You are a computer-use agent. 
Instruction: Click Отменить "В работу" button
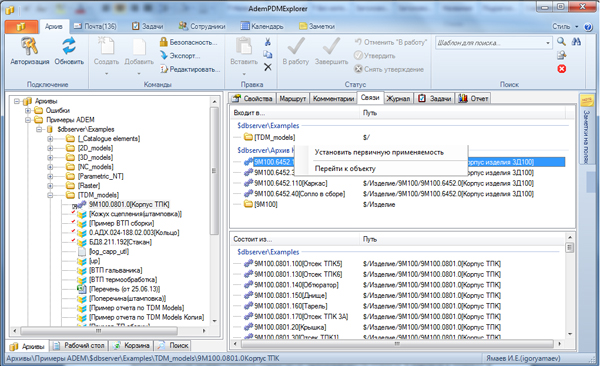391,42
